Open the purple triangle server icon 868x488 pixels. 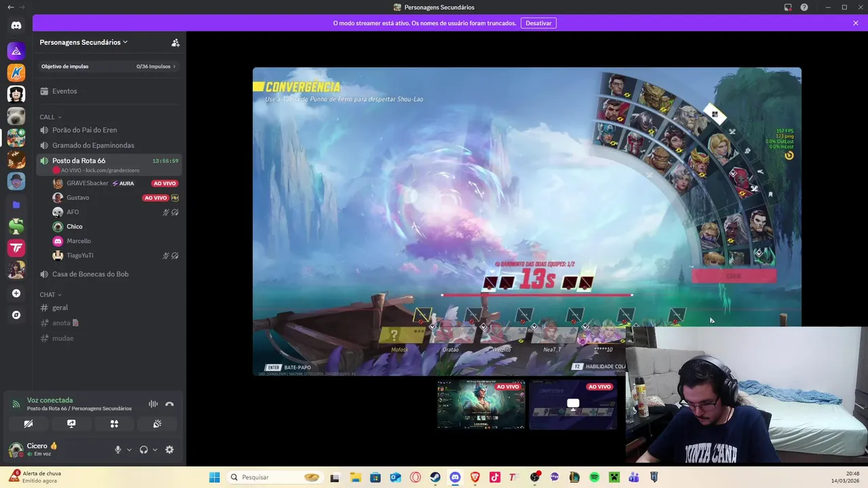coord(16,51)
